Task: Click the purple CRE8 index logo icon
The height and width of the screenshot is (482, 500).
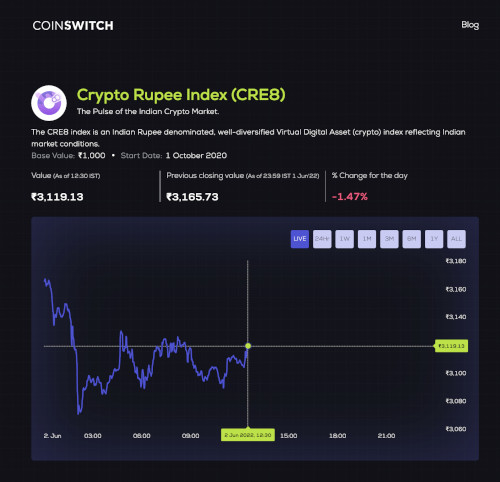Action: pos(49,103)
